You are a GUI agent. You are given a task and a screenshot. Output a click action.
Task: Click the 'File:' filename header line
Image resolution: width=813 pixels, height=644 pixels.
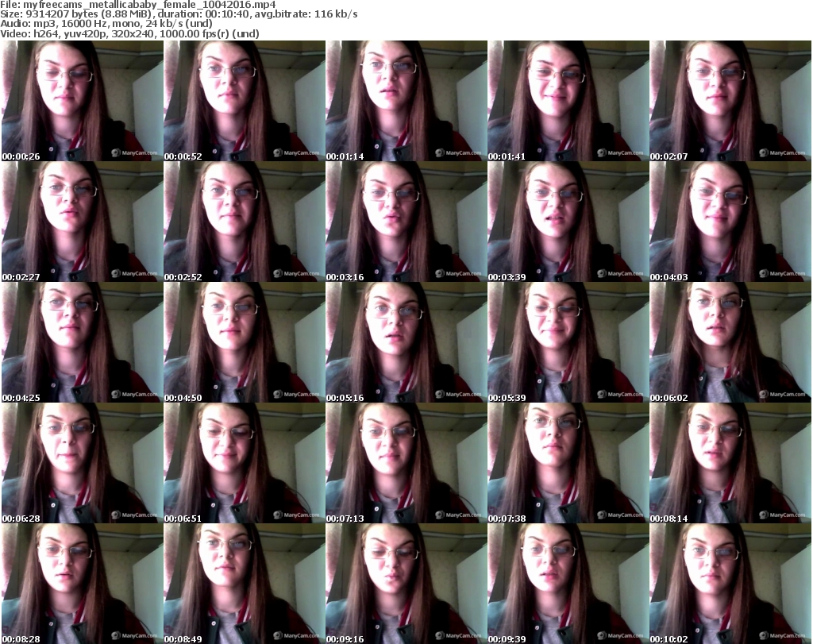[138, 5]
